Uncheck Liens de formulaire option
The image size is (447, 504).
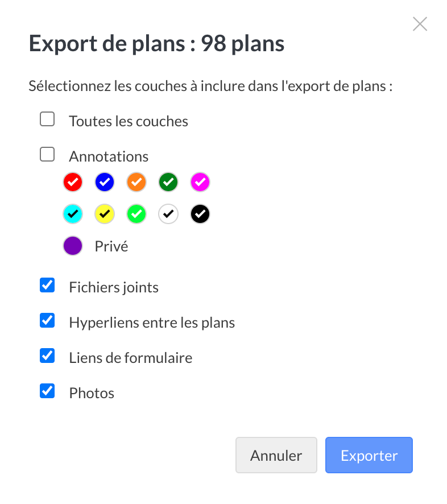[x=47, y=356]
